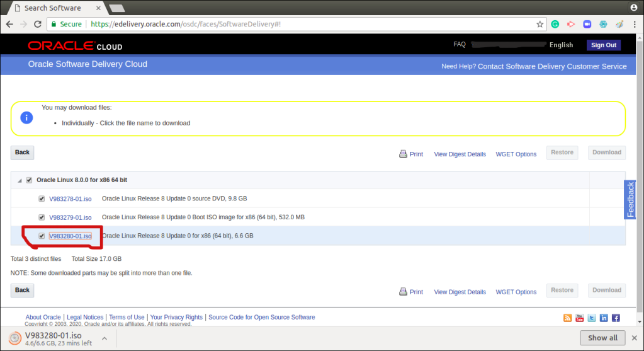Screen dimensions: 644x351
Task: Click the bottom Back button
Action: pyautogui.click(x=22, y=290)
